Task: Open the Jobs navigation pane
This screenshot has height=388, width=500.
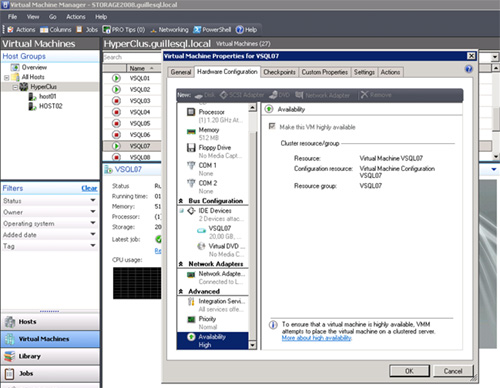Action: 50,374
